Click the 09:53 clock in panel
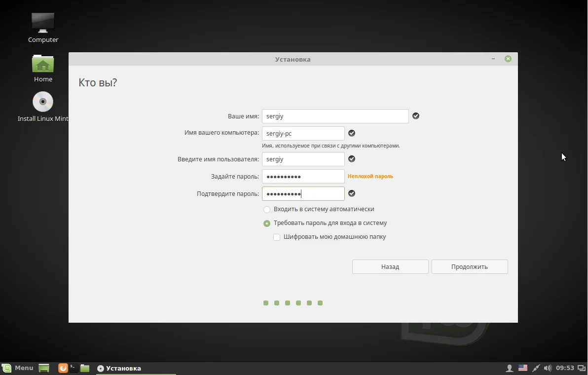Screen dimensions: 588x375 point(565,368)
